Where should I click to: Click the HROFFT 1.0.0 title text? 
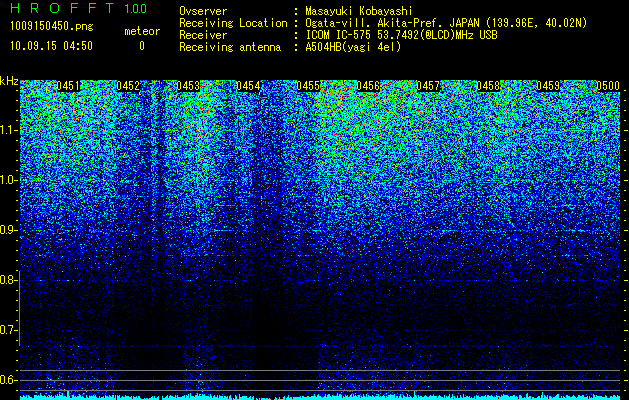coord(79,8)
